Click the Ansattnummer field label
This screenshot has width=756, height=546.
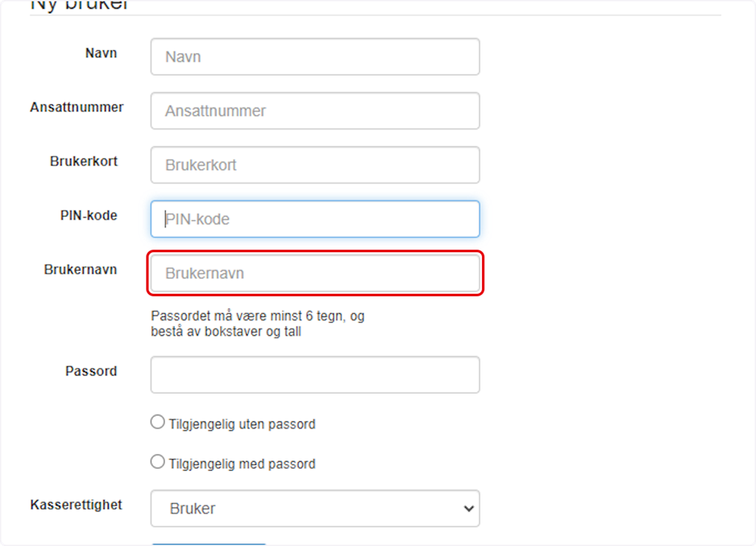77,107
